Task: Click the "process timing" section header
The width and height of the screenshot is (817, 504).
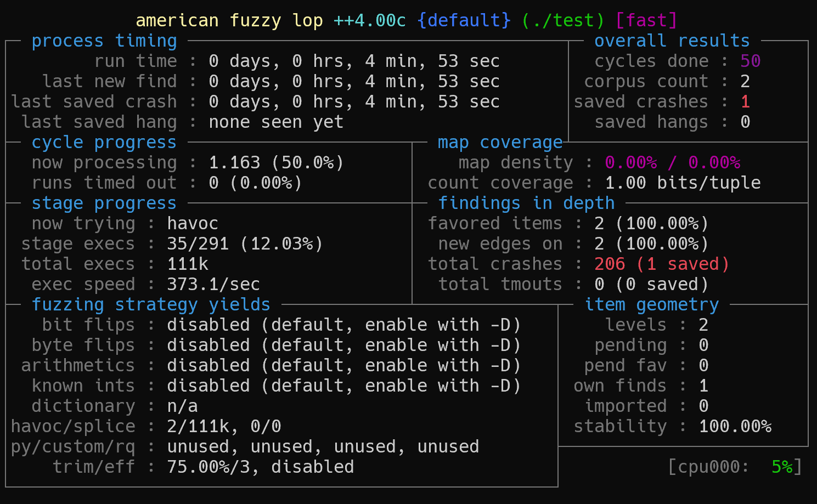Action: coord(104,41)
